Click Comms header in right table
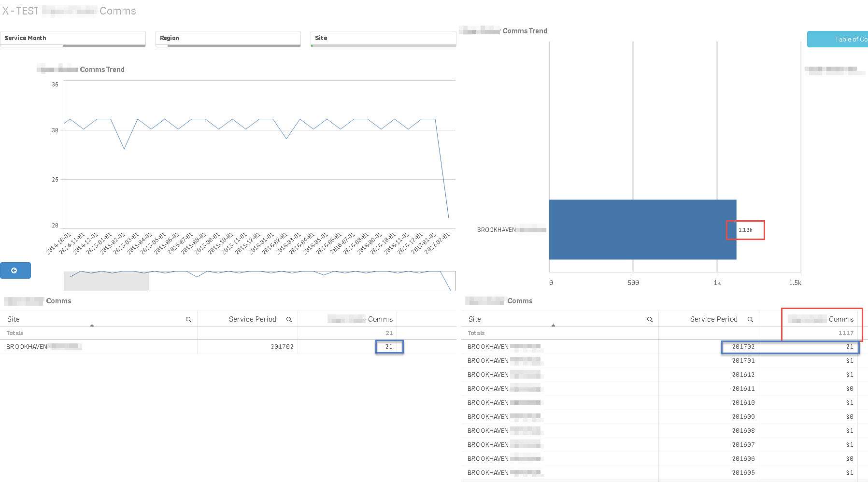868x482 pixels. 821,319
